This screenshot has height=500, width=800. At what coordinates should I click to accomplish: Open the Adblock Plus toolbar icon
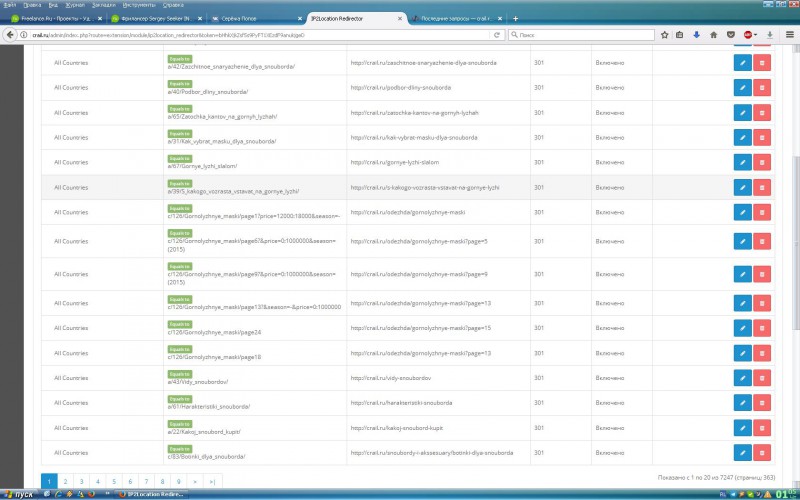click(749, 35)
